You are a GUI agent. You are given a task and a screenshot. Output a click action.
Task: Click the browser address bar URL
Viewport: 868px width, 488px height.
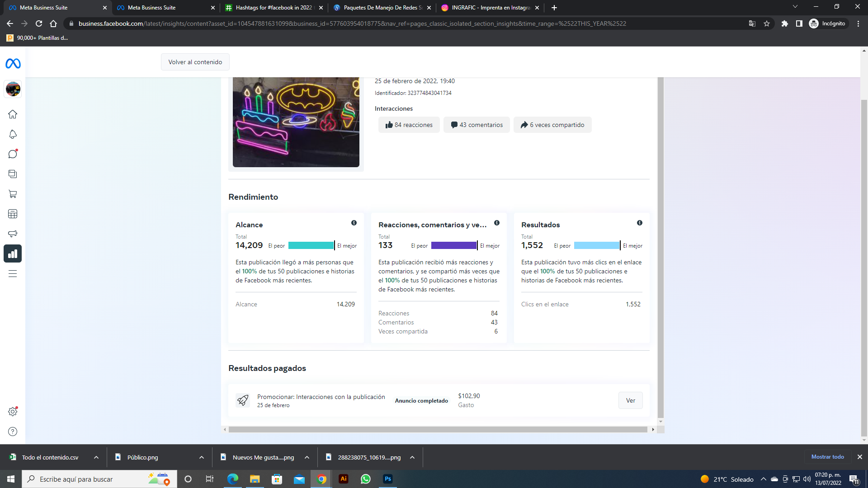(352, 23)
